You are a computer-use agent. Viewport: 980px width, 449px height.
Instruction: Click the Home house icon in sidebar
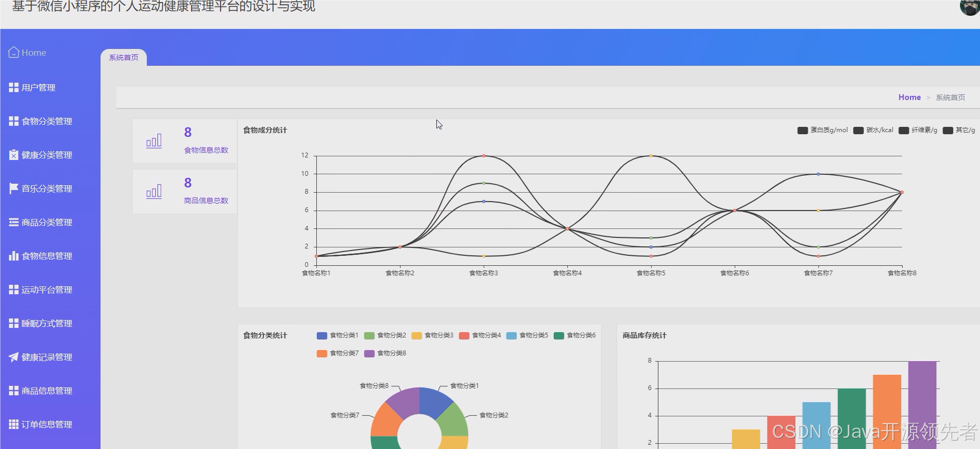pos(14,53)
